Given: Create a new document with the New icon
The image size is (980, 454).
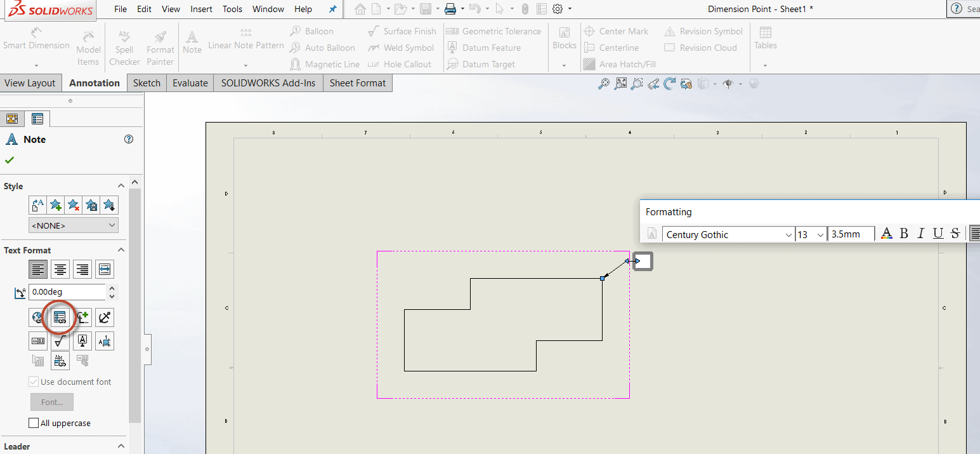Looking at the screenshot, I should click(x=377, y=9).
